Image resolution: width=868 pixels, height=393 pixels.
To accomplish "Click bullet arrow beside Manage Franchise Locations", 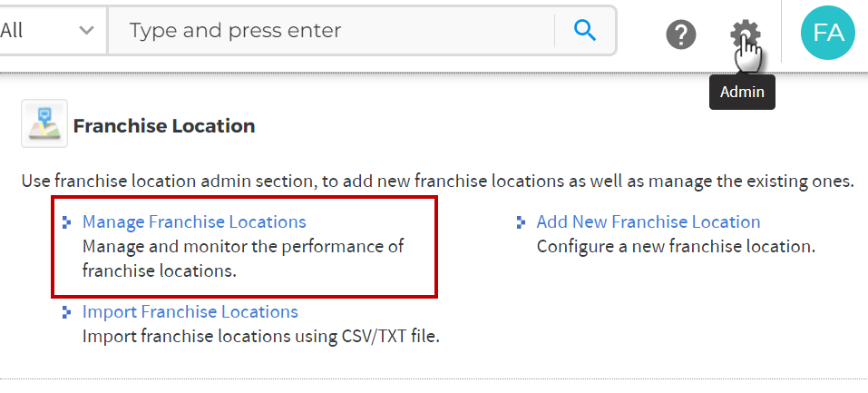I will (67, 222).
